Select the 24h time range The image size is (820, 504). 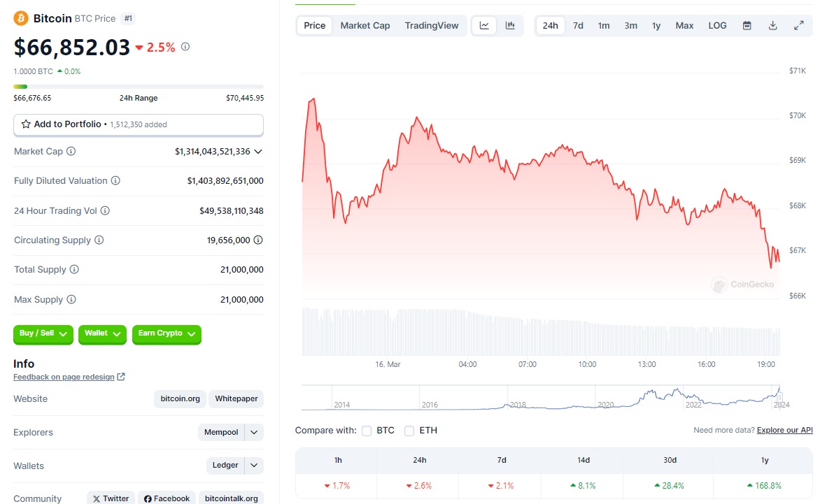[x=550, y=26]
